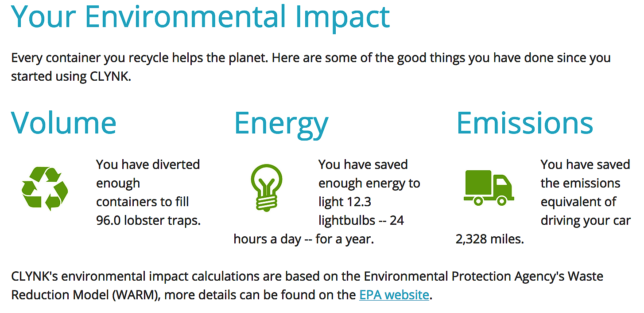Click "started using CLYNK" in the intro
The image size is (644, 313).
pos(71,76)
